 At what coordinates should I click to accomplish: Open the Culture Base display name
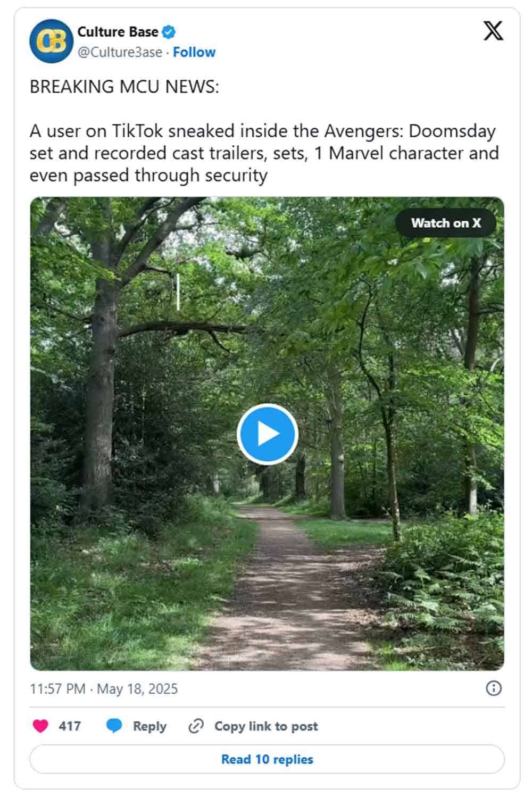[118, 32]
